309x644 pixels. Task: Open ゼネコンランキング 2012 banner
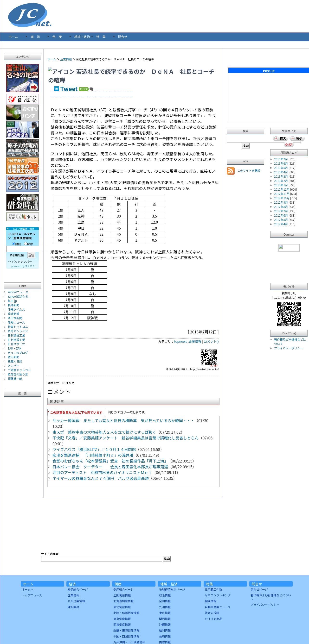point(23,183)
